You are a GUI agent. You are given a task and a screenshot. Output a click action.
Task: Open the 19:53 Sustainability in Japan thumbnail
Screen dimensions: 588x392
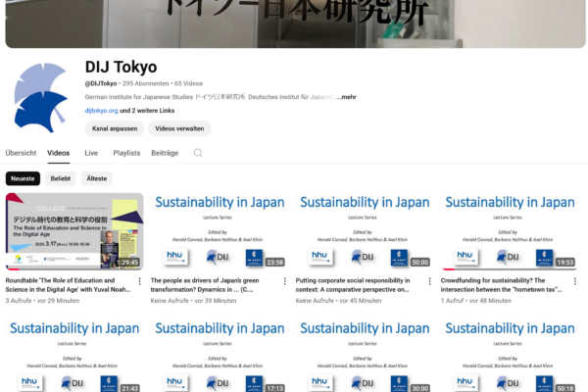(510, 231)
